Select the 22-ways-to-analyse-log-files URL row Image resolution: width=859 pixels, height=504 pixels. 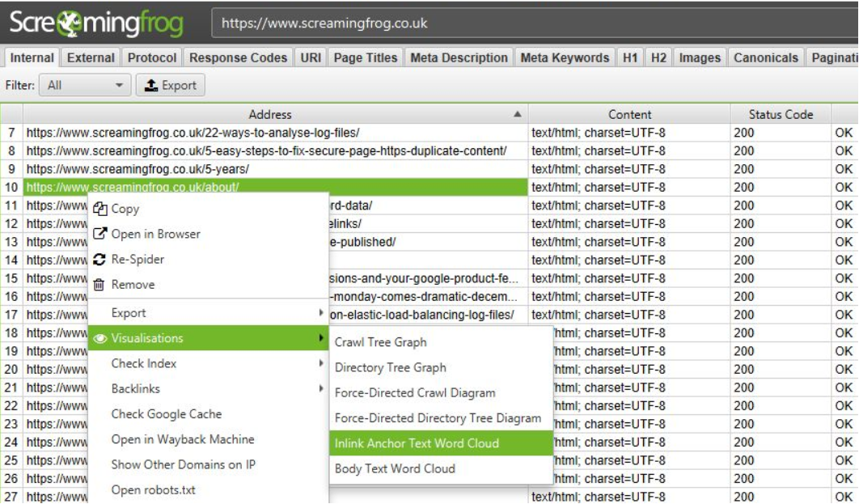click(275, 133)
